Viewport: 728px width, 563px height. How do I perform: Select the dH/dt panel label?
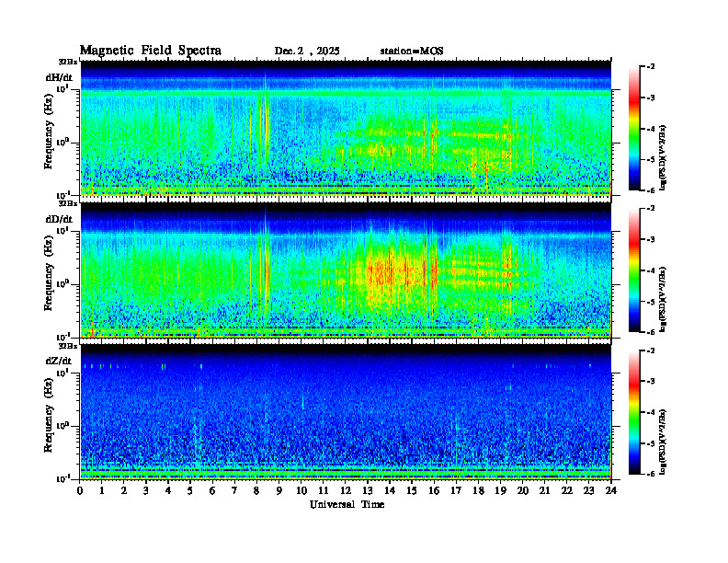pyautogui.click(x=59, y=77)
